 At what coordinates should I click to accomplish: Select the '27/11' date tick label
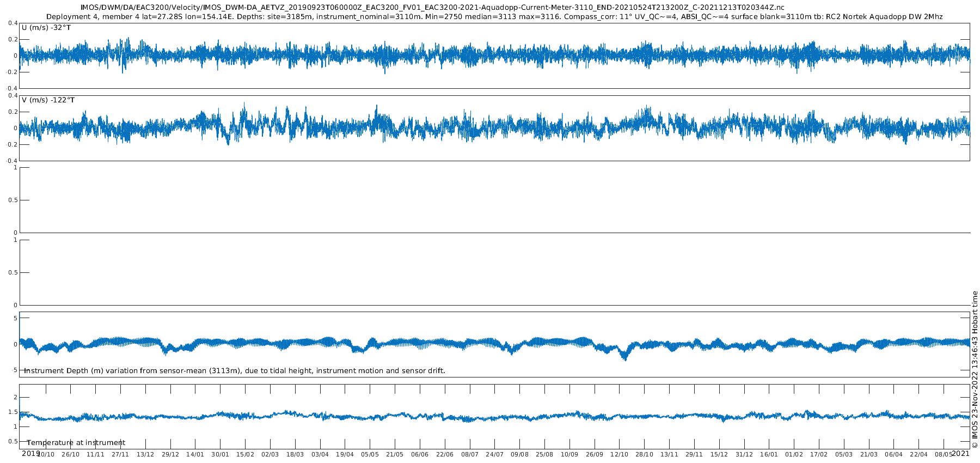(120, 454)
